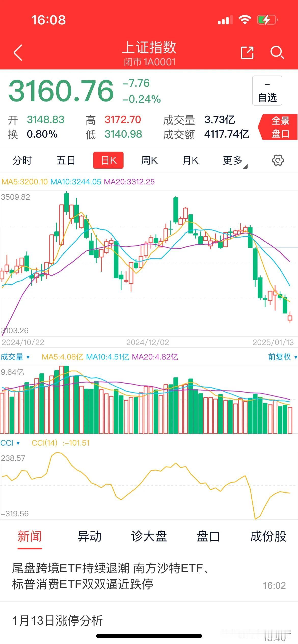Tap the open price 3148.83
This screenshot has height=644, width=298.
coord(46,120)
